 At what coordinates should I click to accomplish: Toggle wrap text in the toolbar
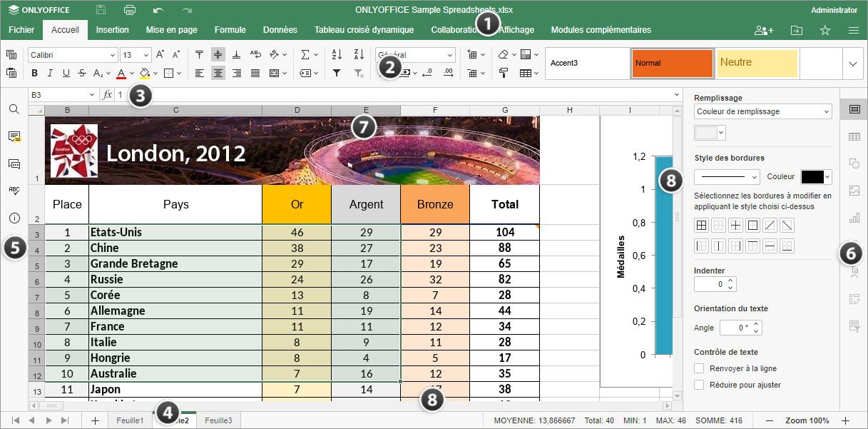point(255,55)
